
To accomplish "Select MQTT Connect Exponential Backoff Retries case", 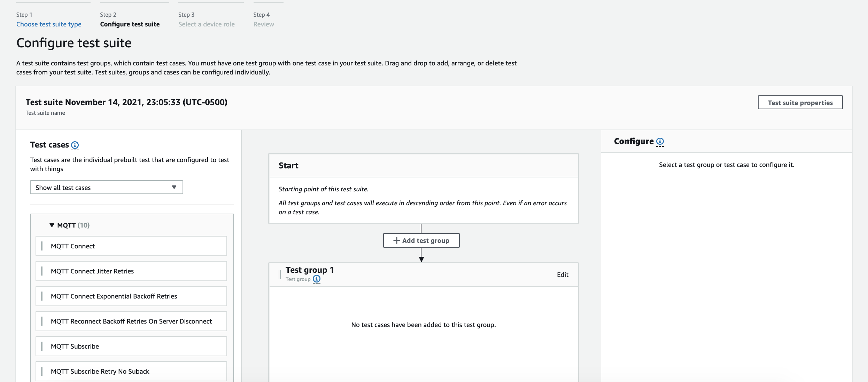I will pyautogui.click(x=114, y=296).
